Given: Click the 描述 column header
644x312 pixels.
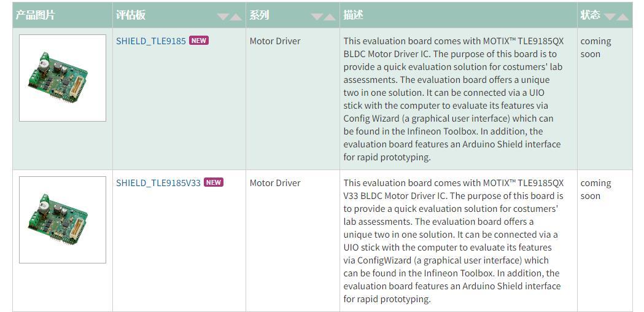Looking at the screenshot, I should coord(354,15).
